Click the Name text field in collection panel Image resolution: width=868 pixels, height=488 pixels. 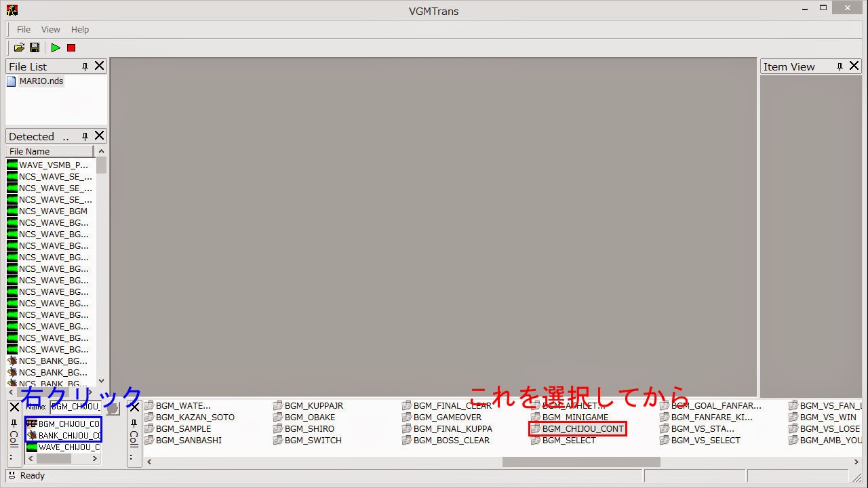click(x=75, y=407)
